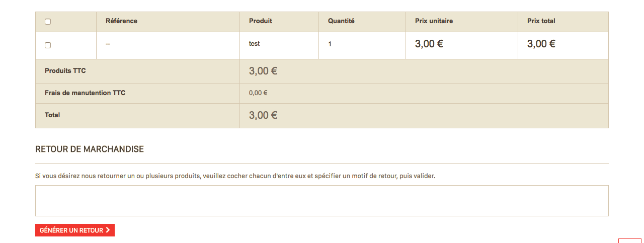Viewport: 644px width, 243px height.
Task: Click the reference cell showing dashes
Action: coord(108,44)
